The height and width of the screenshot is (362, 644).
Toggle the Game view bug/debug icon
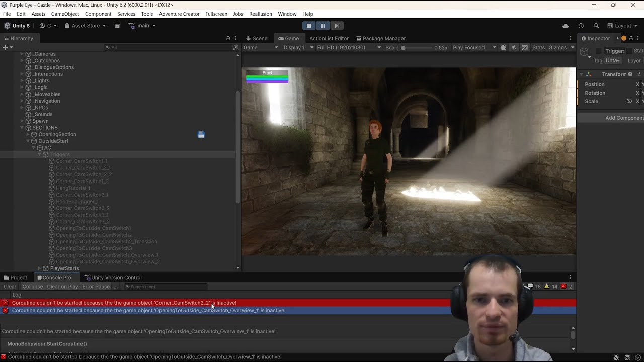[503, 47]
